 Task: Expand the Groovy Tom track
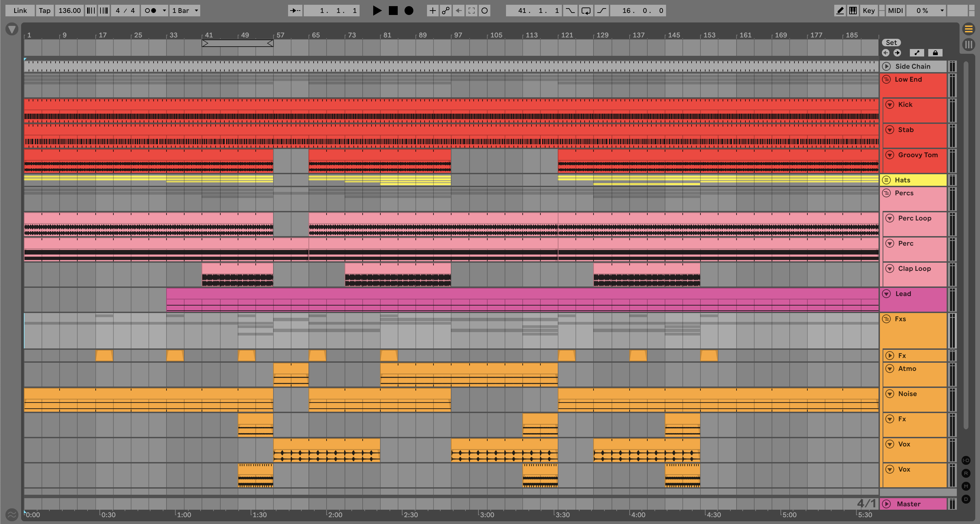coord(889,155)
